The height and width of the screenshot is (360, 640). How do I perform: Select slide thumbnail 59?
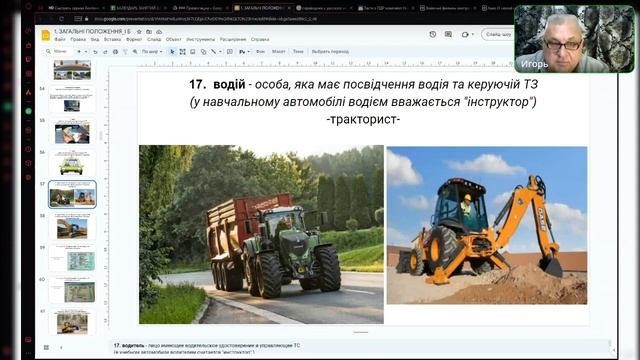click(x=72, y=258)
